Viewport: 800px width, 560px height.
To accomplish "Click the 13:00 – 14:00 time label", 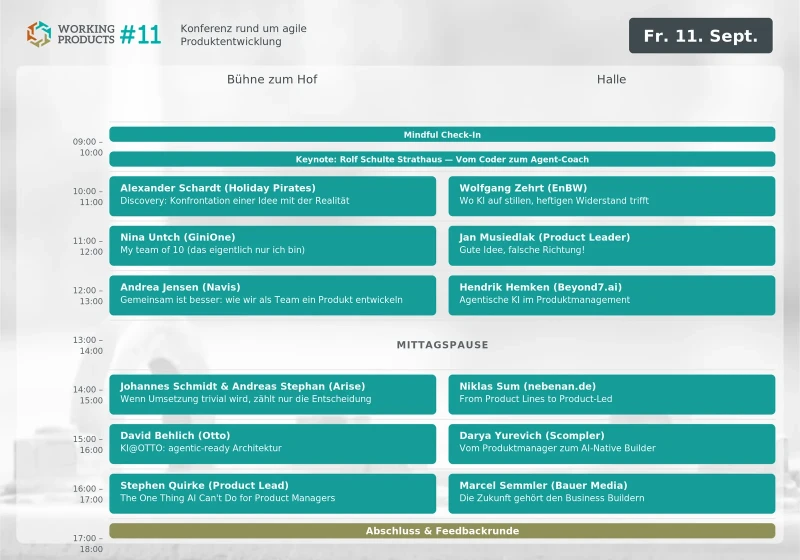I will [88, 345].
